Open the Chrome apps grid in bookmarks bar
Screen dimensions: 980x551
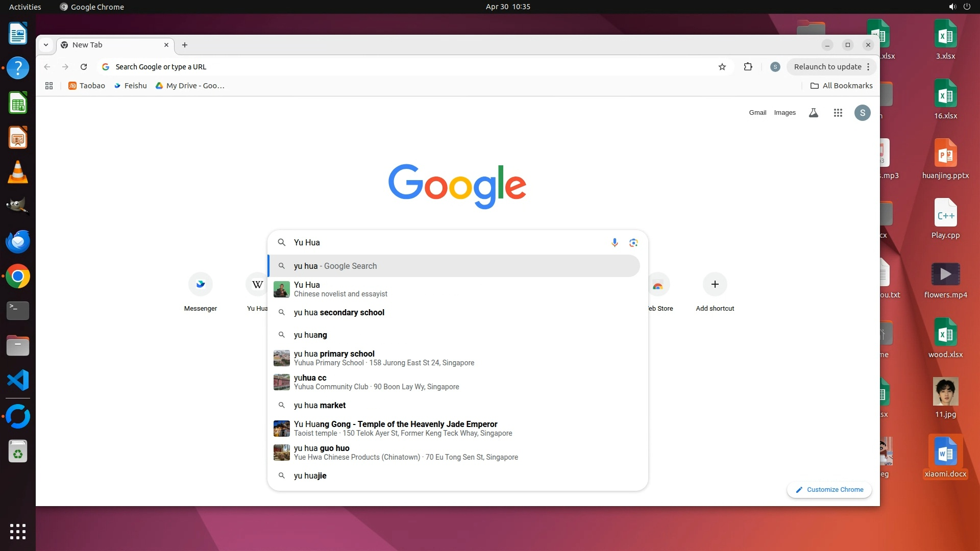point(49,86)
